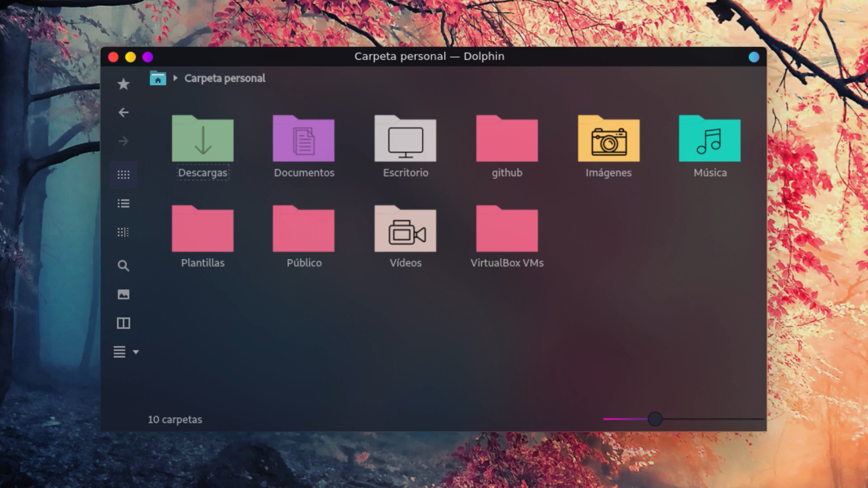
Task: Go forward with the right arrow
Action: [123, 141]
